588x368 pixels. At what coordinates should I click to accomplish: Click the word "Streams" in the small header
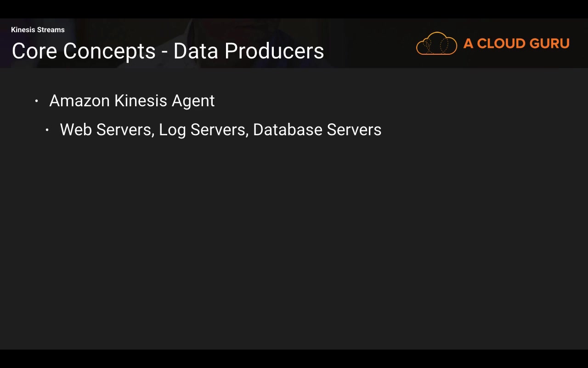[x=51, y=30]
